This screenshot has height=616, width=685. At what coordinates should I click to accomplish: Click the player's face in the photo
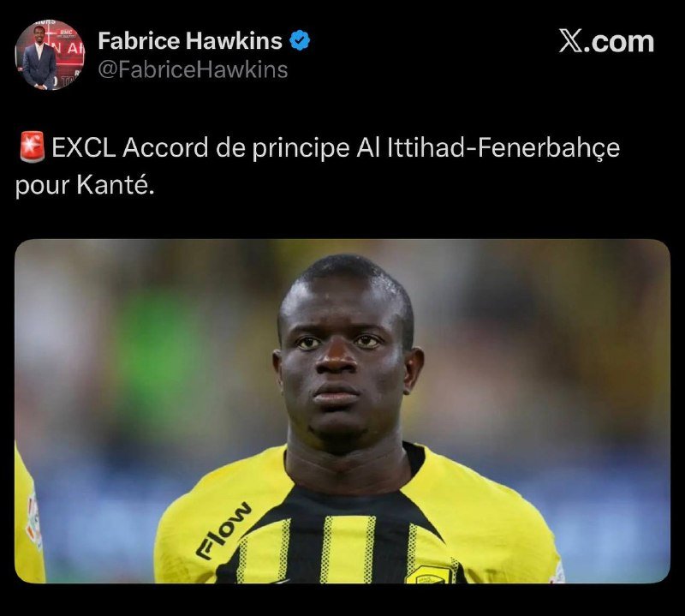[x=345, y=358]
